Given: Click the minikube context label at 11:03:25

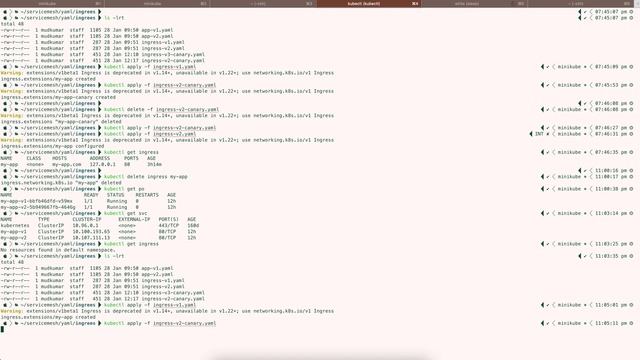Looking at the screenshot, I should coord(569,244).
